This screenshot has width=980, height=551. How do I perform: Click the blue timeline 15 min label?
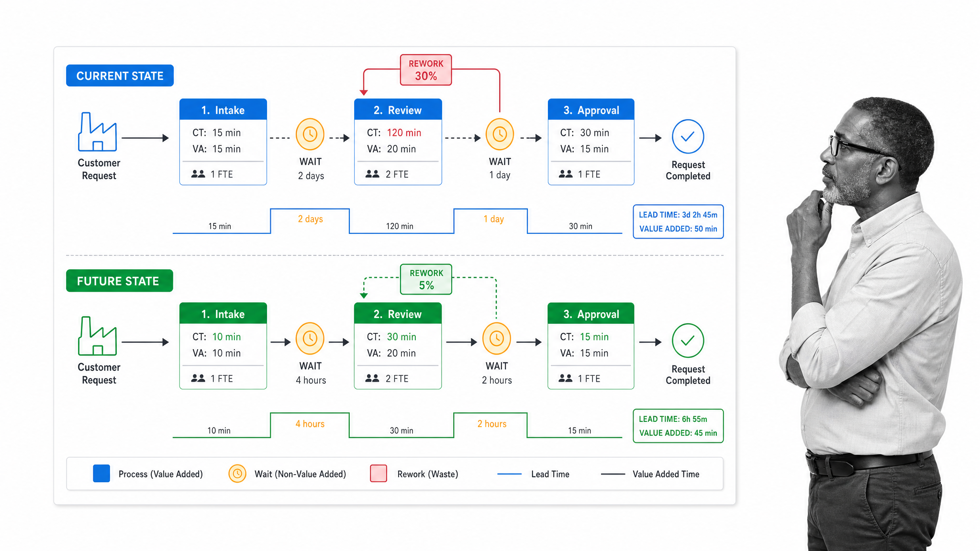[x=220, y=226]
